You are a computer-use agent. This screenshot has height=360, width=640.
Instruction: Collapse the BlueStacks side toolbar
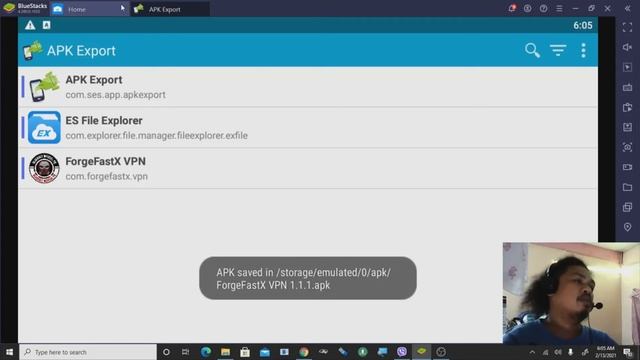[627, 8]
